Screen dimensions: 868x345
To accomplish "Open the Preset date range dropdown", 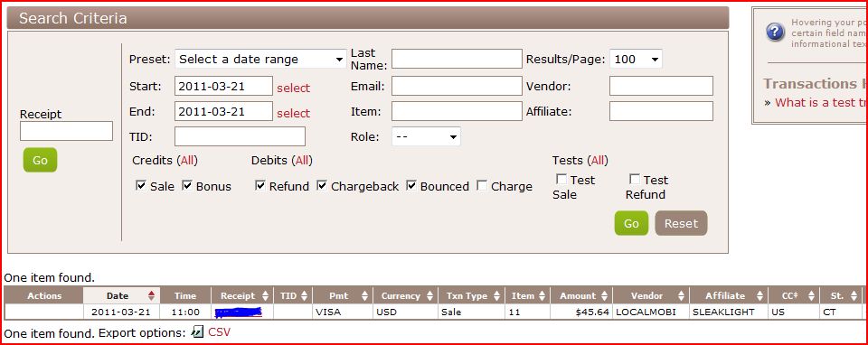I will click(x=260, y=60).
